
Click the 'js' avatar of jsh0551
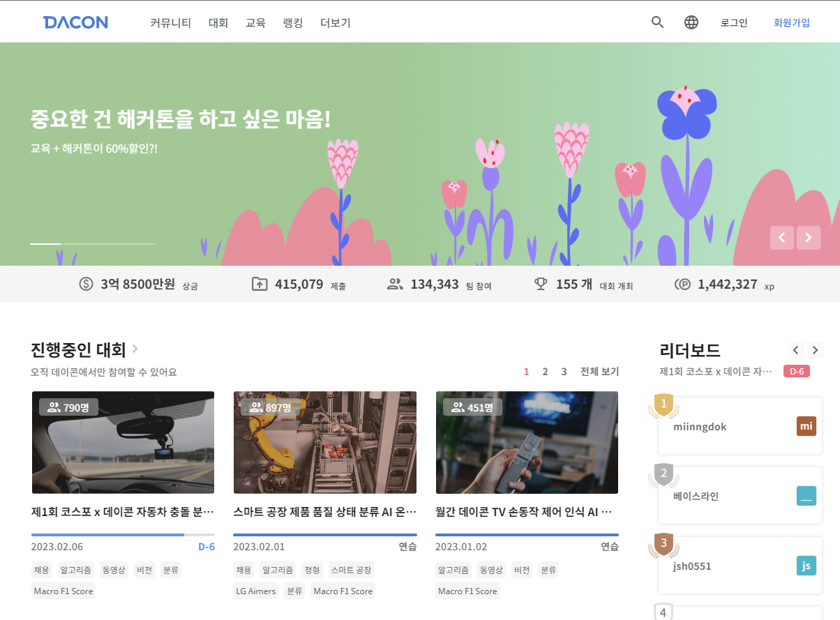(x=807, y=566)
